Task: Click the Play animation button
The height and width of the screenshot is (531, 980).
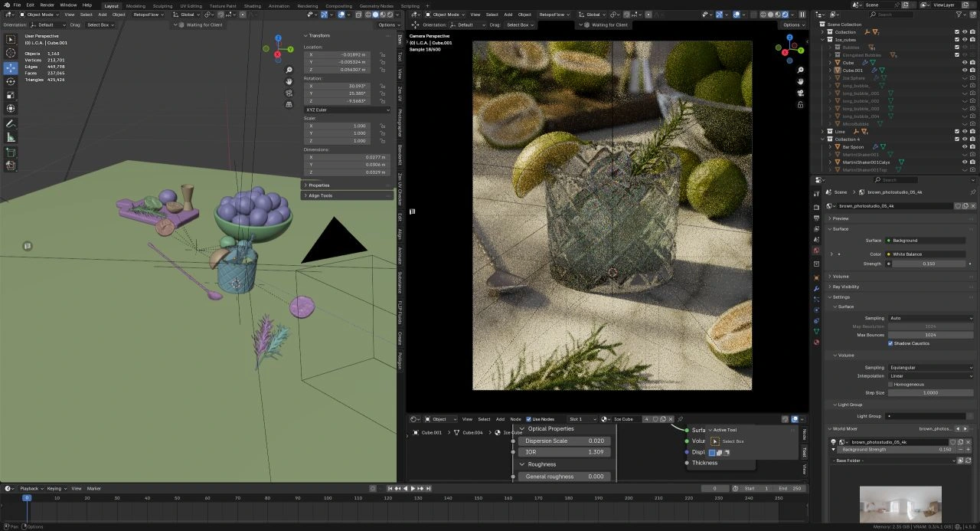Action: click(413, 488)
